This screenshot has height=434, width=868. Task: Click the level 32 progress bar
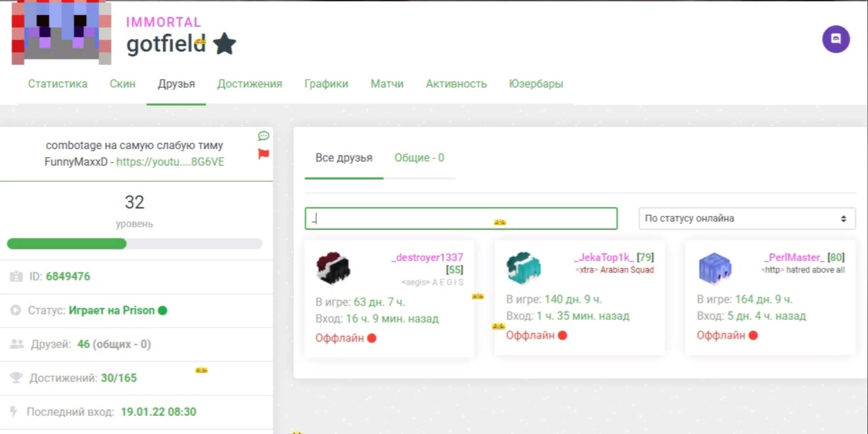[135, 244]
